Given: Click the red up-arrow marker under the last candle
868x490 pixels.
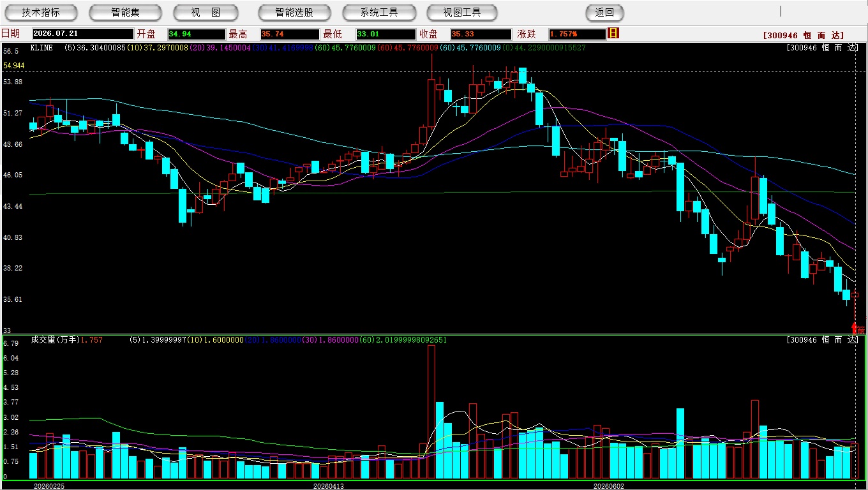Looking at the screenshot, I should 855,328.
